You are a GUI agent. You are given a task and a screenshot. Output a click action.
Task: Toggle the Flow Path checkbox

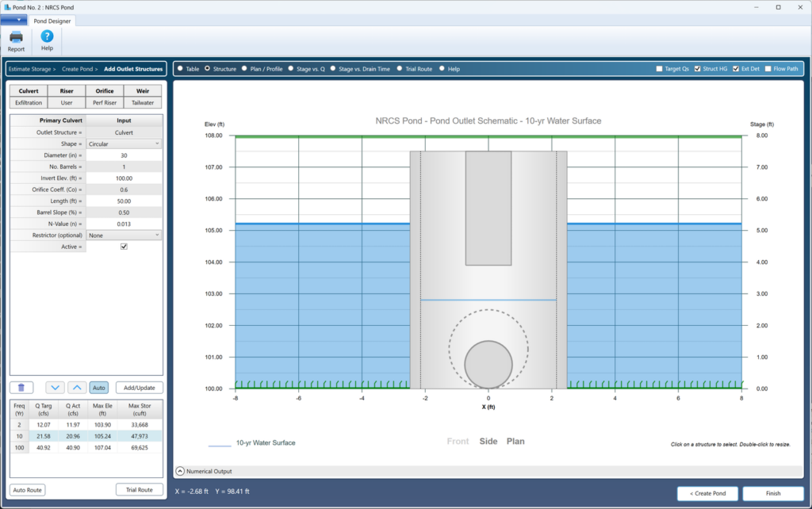pyautogui.click(x=768, y=69)
